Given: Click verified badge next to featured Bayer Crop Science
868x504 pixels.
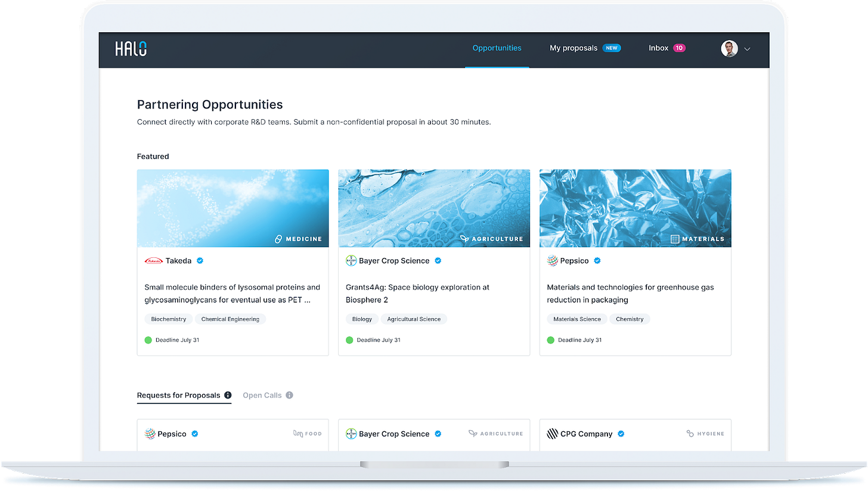Looking at the screenshot, I should point(438,261).
